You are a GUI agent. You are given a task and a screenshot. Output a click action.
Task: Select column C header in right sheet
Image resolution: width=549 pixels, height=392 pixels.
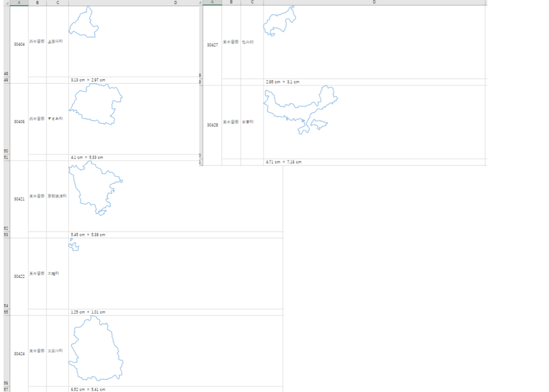point(252,2)
